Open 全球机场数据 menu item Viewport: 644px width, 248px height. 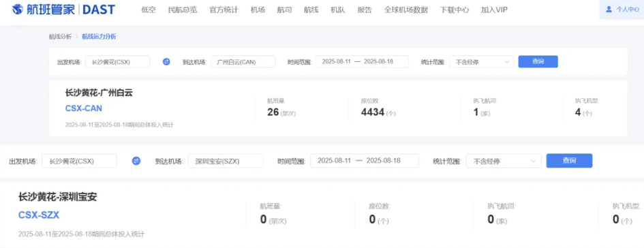[406, 10]
